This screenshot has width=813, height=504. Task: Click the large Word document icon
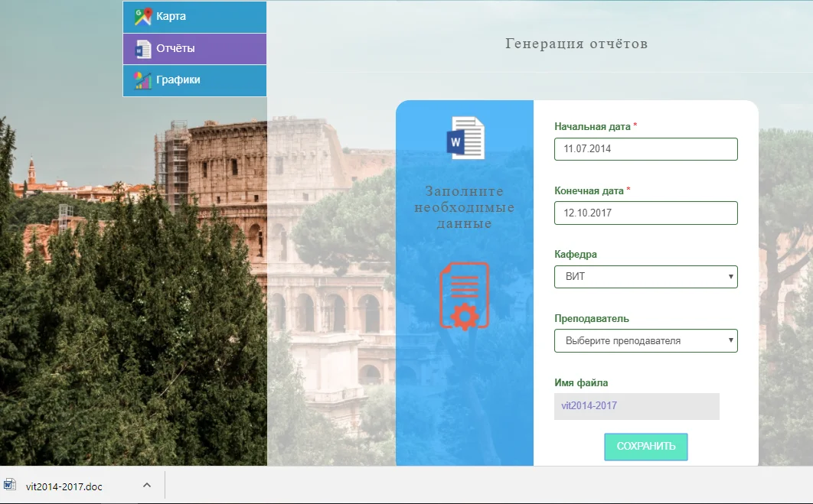tap(465, 138)
